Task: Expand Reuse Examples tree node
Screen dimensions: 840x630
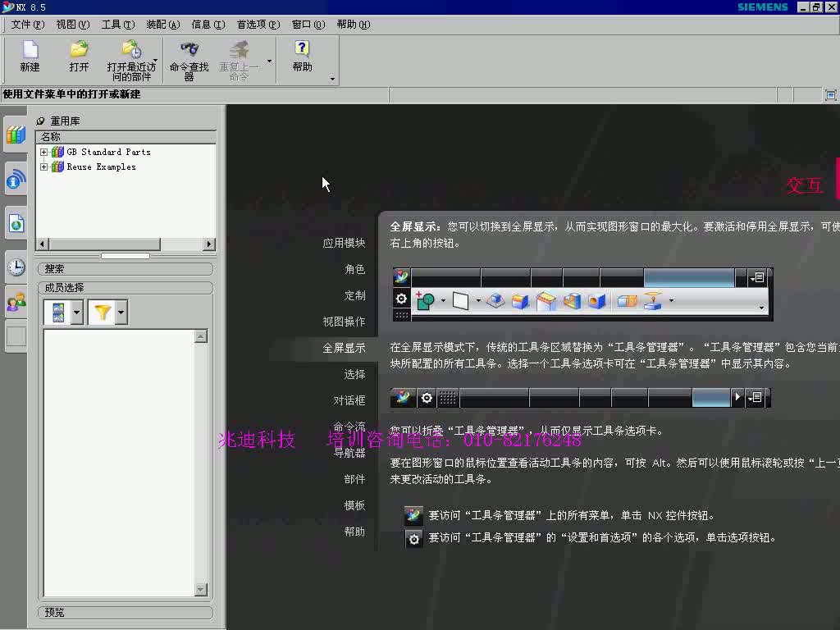Action: point(44,167)
